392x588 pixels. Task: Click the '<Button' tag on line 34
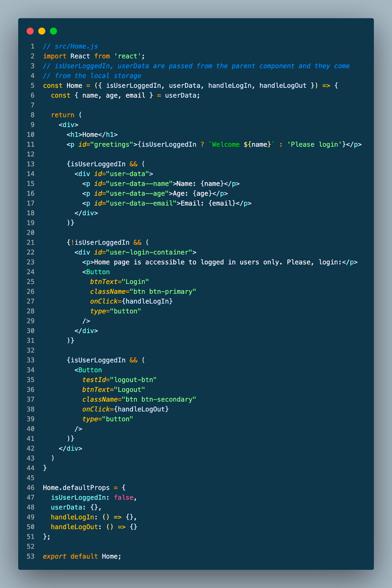pyautogui.click(x=88, y=370)
